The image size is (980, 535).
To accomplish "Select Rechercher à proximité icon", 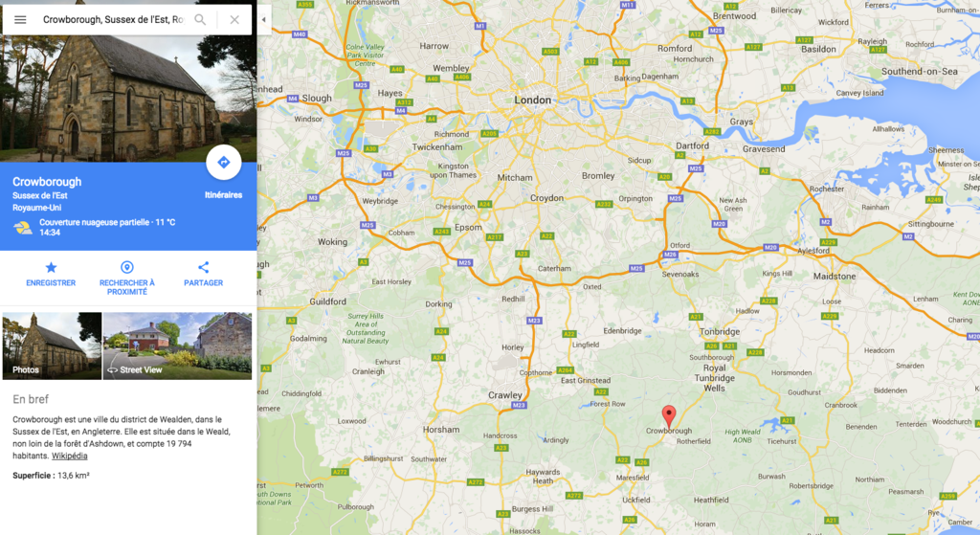I will pos(127,268).
